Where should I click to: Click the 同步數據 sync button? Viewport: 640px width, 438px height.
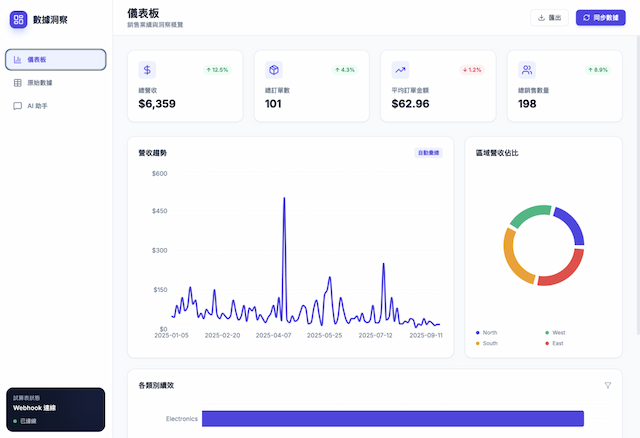pos(600,17)
